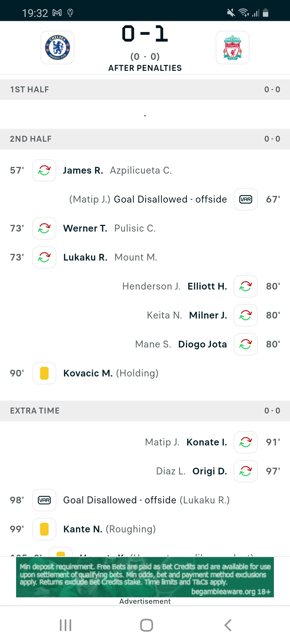Tap yellow card icon for Kovacic M.
Viewport: 290px width, 644px height.
[44, 373]
